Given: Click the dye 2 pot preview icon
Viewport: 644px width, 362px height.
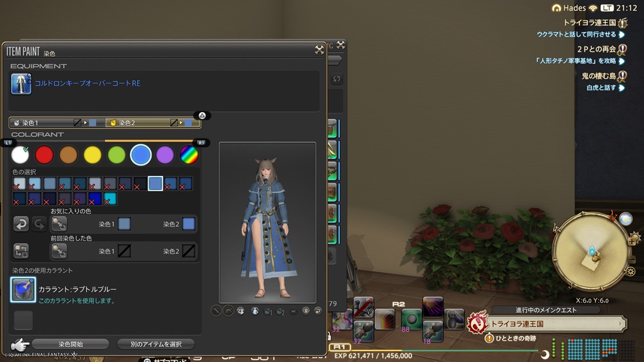Looking at the screenshot, I should [x=281, y=311].
